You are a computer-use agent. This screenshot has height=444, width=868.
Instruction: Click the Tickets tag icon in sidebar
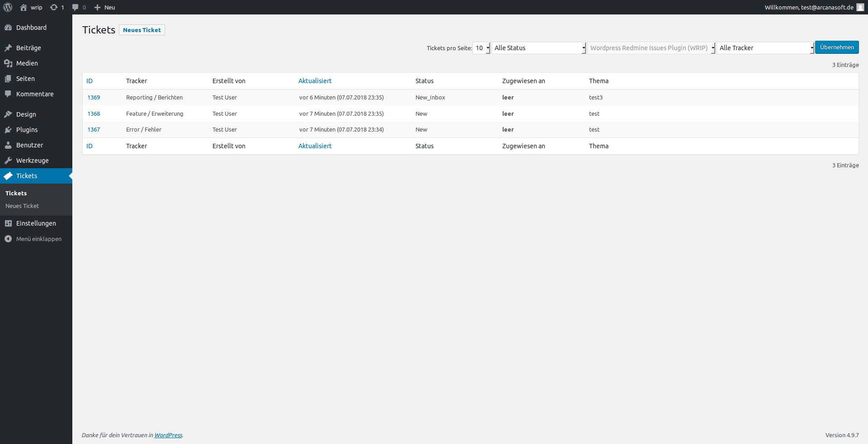pos(8,176)
